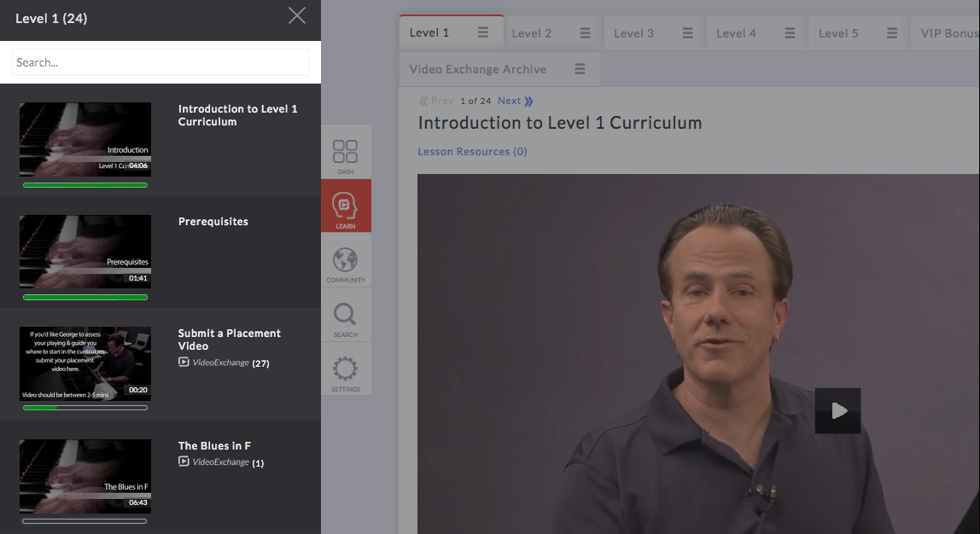The width and height of the screenshot is (980, 534).
Task: Switch to the Level 3 tab
Action: (x=633, y=34)
